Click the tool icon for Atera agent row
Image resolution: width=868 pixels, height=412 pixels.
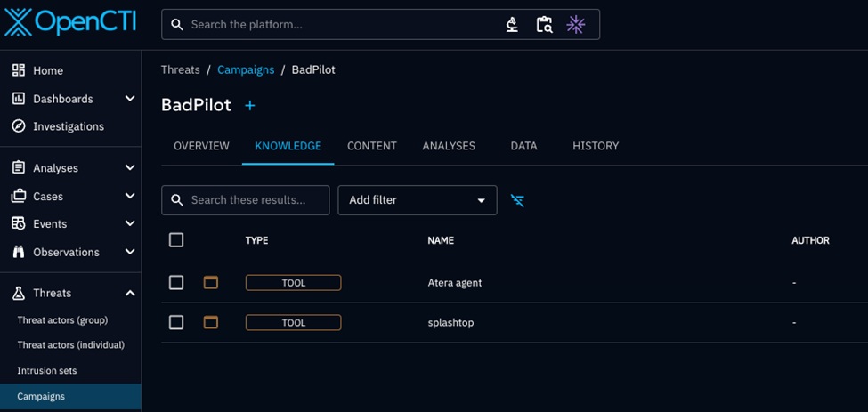211,283
